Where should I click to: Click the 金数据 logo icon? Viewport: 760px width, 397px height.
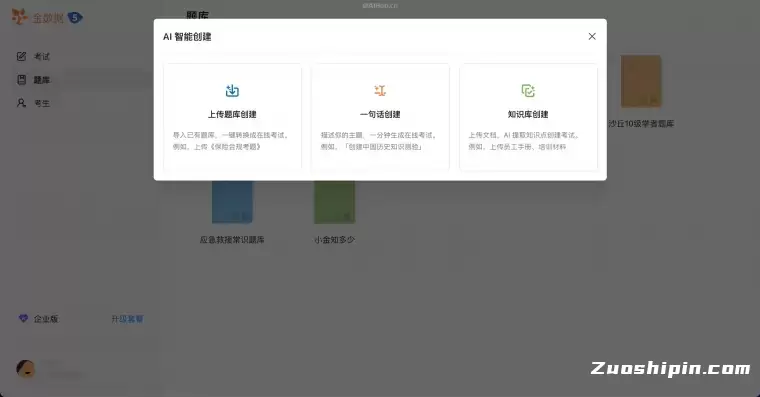20,17
